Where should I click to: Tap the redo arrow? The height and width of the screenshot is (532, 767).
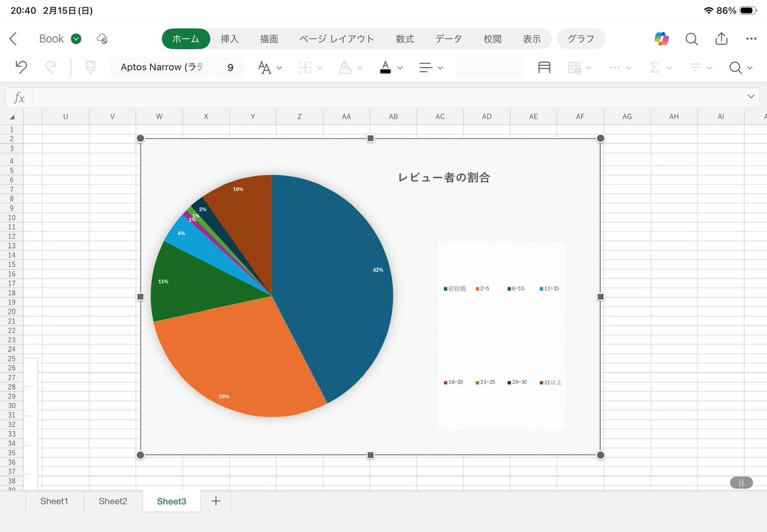click(50, 67)
